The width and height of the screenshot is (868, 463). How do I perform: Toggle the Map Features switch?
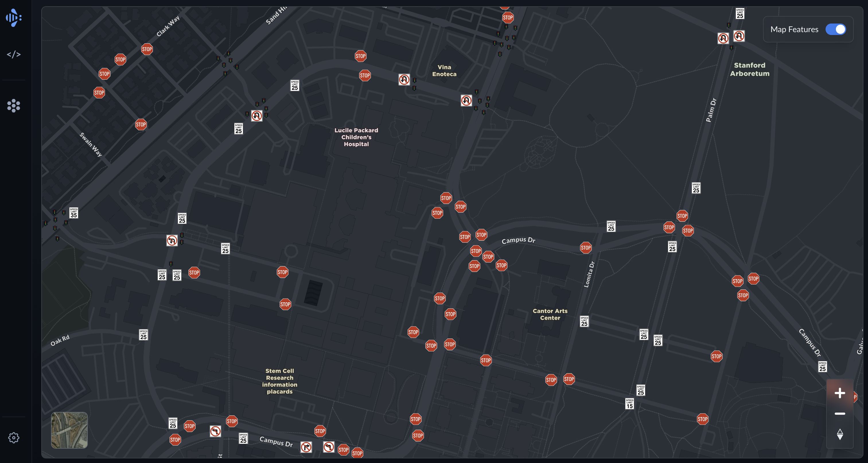[835, 29]
